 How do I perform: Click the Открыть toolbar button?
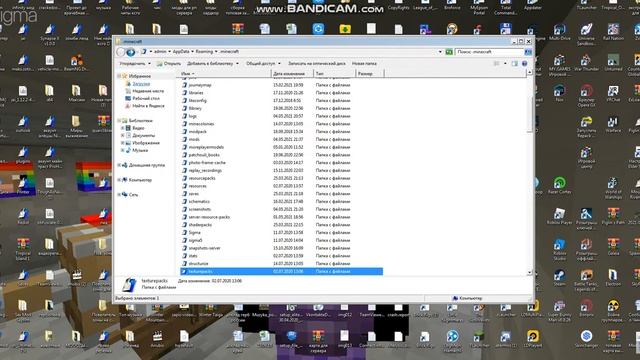[169, 64]
